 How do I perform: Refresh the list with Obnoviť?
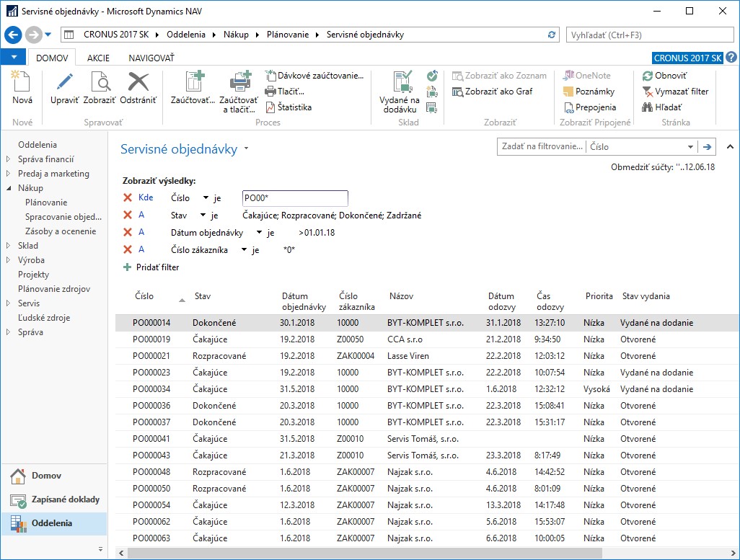pos(664,76)
